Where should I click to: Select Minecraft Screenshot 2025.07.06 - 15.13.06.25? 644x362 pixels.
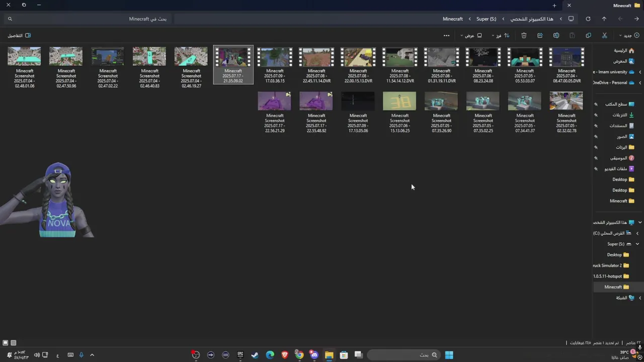coord(399,112)
